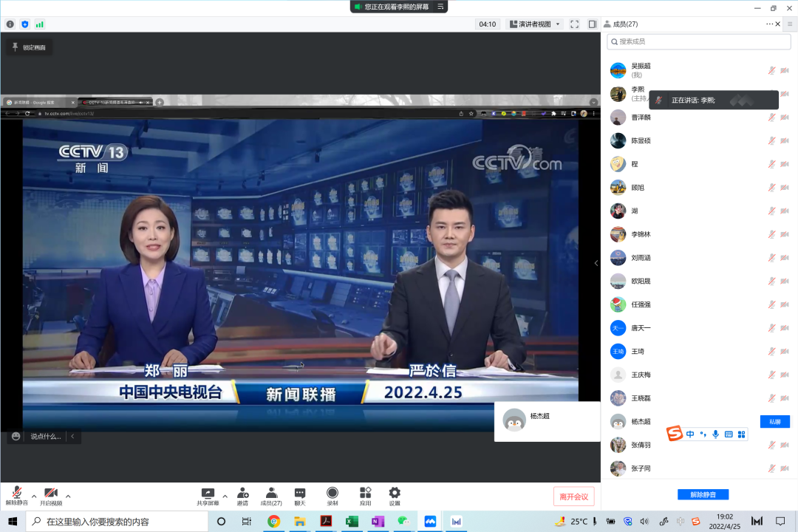Image resolution: width=798 pixels, height=532 pixels.
Task: Click 私聊 next to member 杨杰超
Action: pyautogui.click(x=774, y=421)
